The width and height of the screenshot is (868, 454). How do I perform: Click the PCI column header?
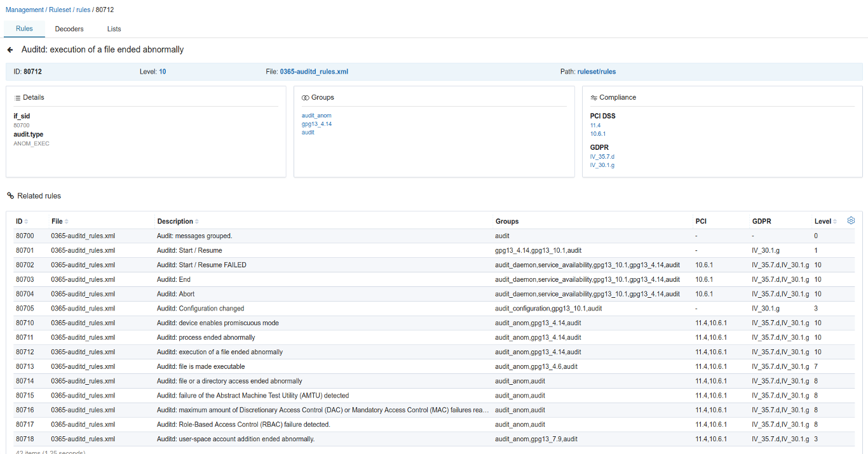pyautogui.click(x=701, y=222)
